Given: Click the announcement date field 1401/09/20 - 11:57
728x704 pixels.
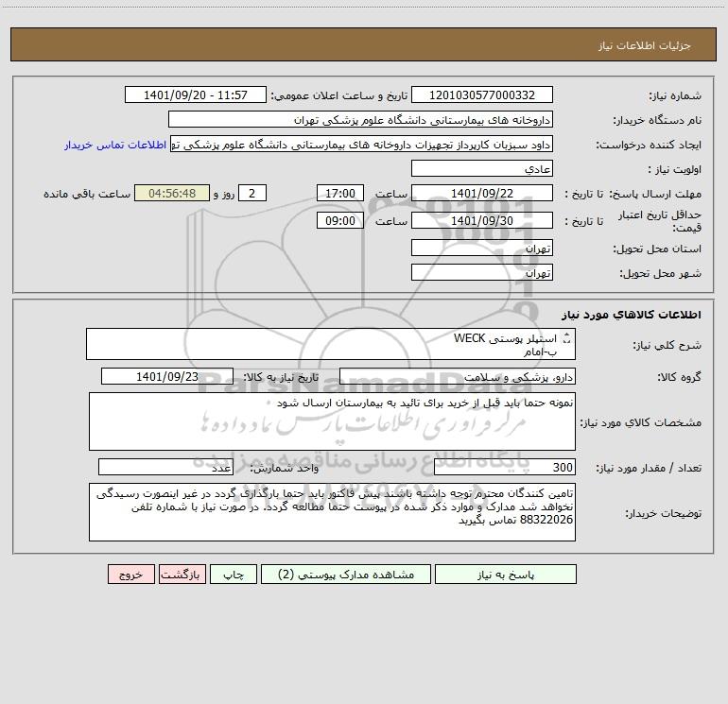Looking at the screenshot, I should pos(196,94).
